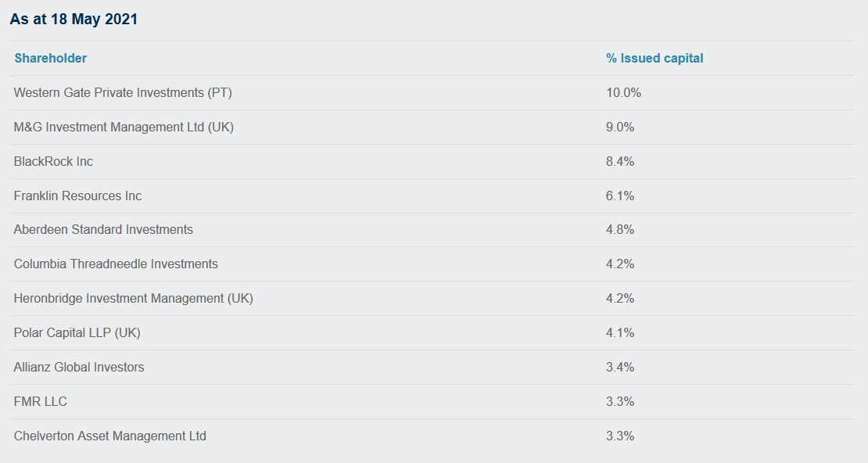868x463 pixels.
Task: Click the As at 18 May 2021 heading
Action: [x=74, y=19]
